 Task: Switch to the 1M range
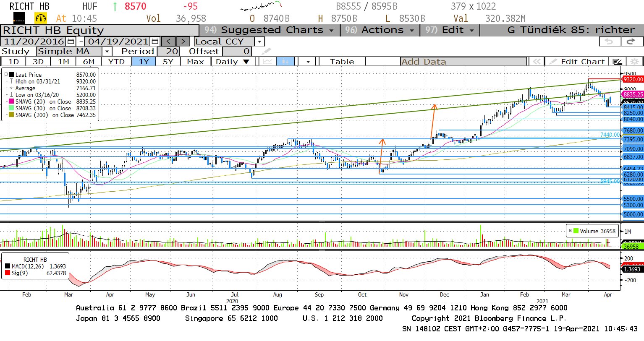pyautogui.click(x=63, y=62)
